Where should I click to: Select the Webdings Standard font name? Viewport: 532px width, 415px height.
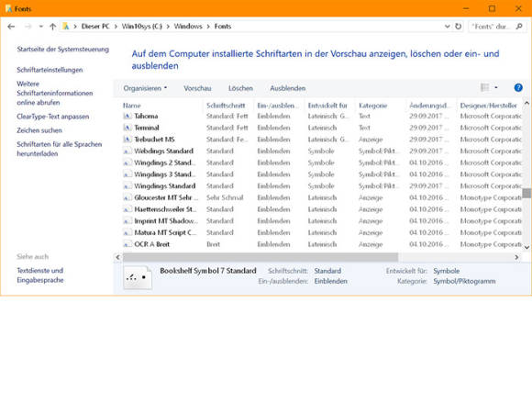(164, 151)
